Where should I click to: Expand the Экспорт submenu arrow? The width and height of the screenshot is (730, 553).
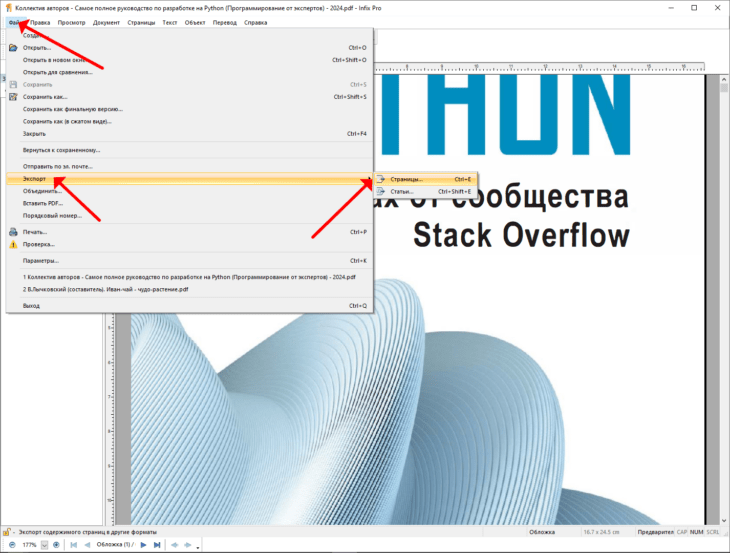369,179
